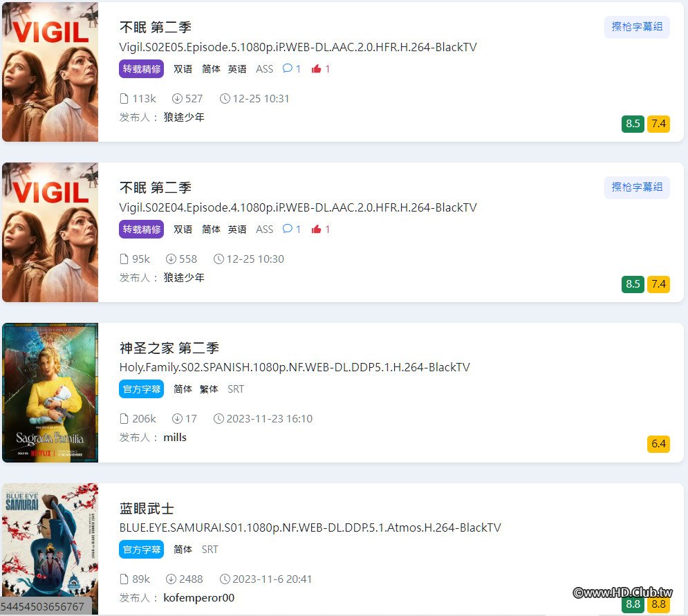
Task: Click download count icon beside 2488
Action: point(171,579)
